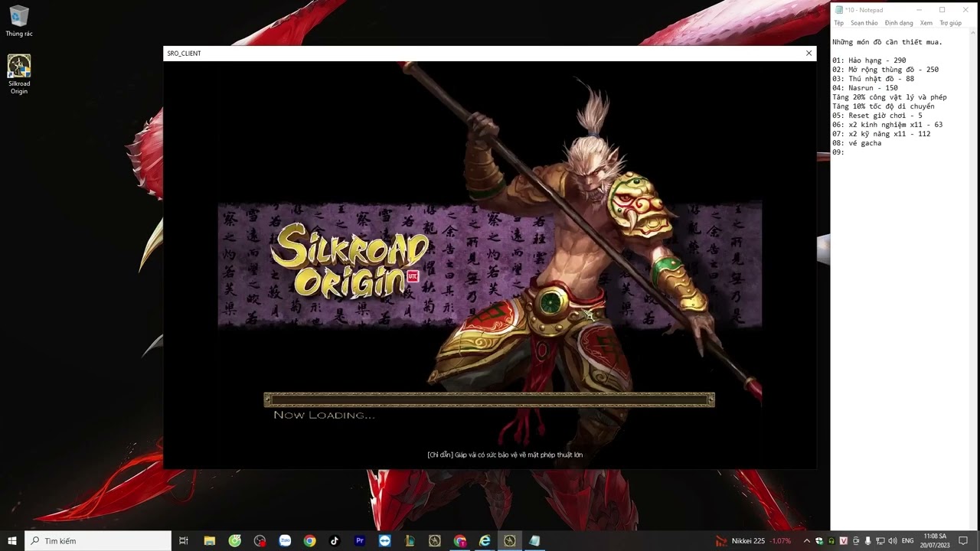
Task: Open the volume control tray icon
Action: [893, 541]
